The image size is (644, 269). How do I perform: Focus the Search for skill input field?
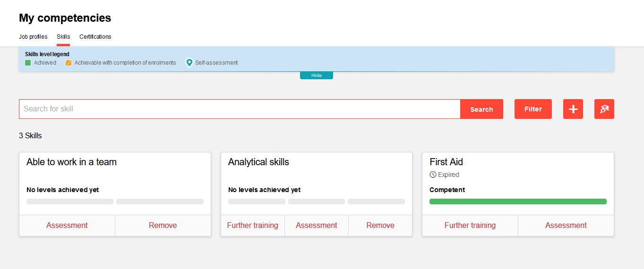tap(240, 109)
